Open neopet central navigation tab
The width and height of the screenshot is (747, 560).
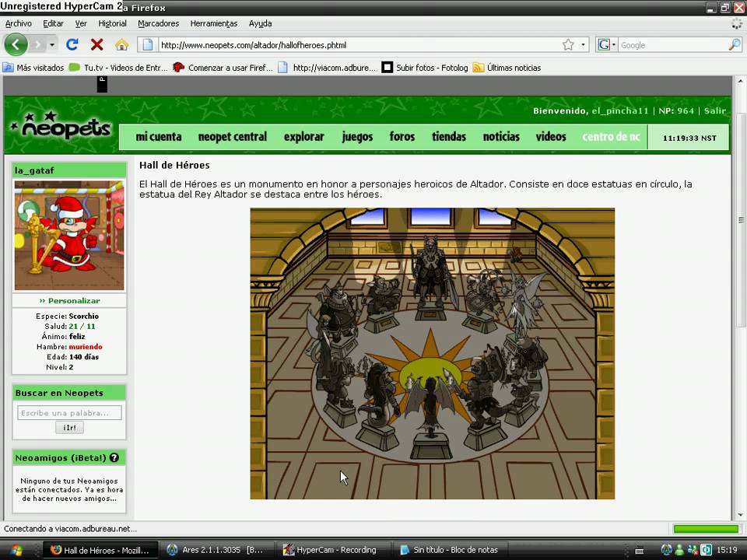[x=233, y=137]
